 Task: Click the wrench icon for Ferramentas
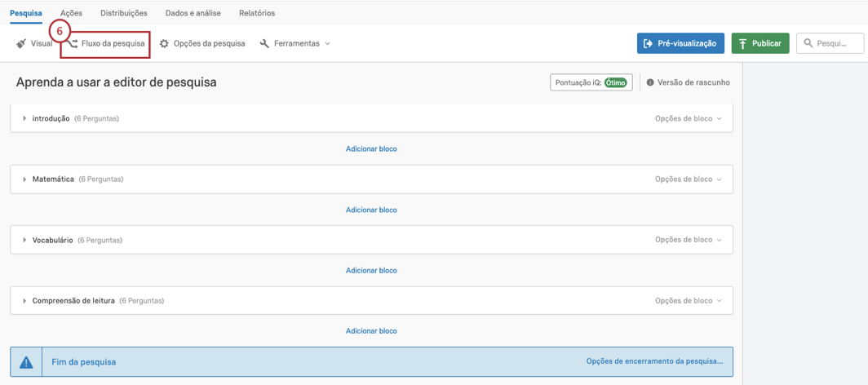tap(264, 43)
